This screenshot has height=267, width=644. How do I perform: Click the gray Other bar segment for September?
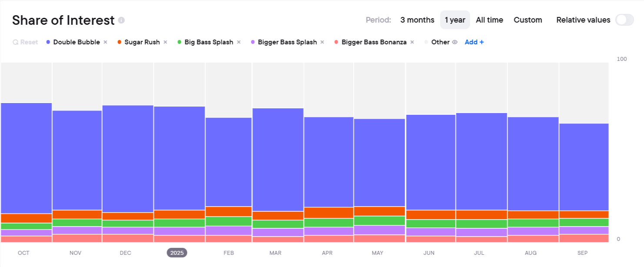pos(584,92)
